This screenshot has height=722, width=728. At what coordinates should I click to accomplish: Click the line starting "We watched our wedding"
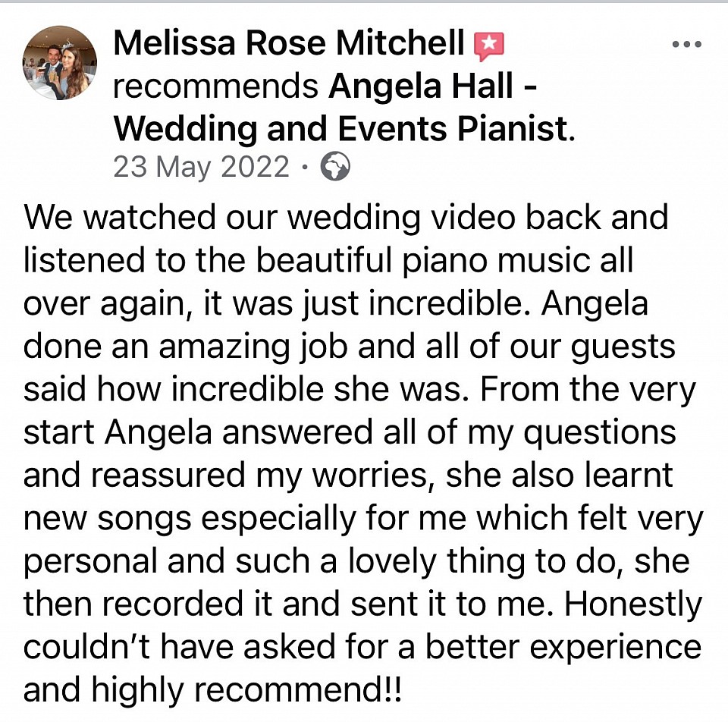point(346,218)
